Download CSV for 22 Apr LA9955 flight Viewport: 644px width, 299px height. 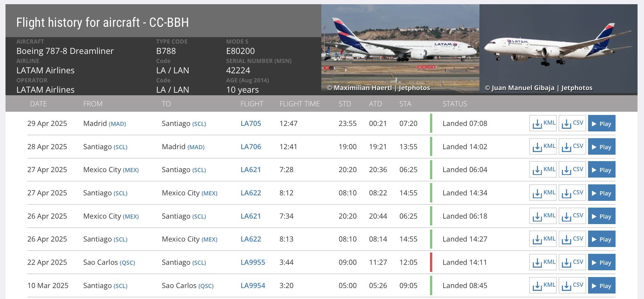click(572, 262)
